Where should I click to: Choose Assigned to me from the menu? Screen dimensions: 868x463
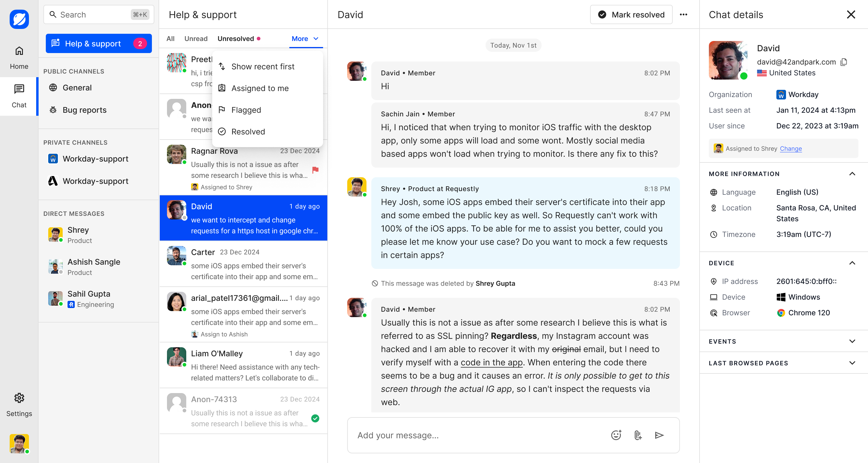tap(268, 88)
